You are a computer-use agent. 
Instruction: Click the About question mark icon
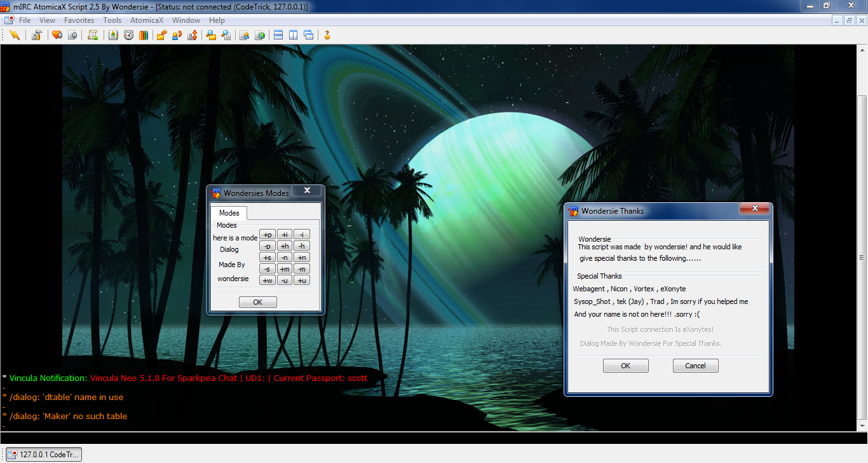tap(327, 35)
